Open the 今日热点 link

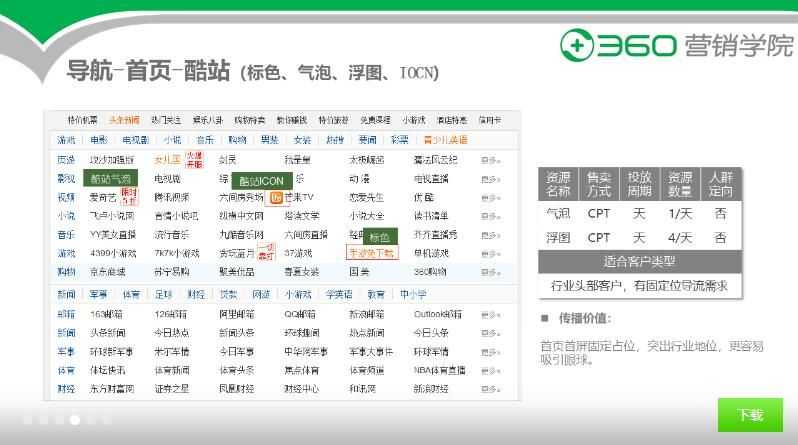tap(172, 333)
